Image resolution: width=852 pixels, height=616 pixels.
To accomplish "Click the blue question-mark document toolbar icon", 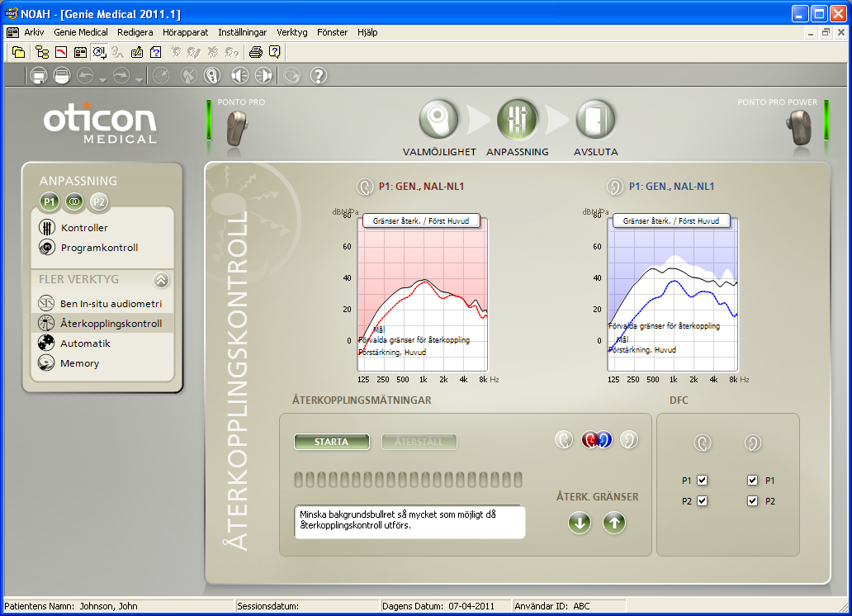I will click(x=156, y=52).
